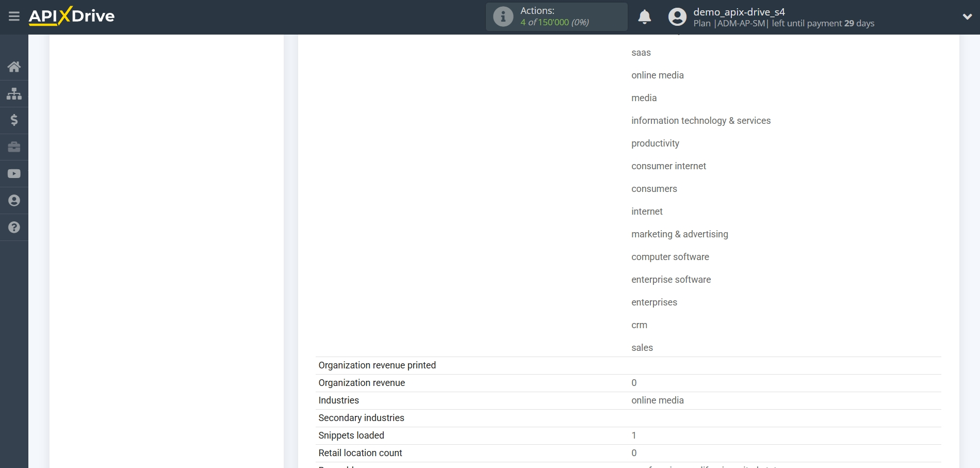The width and height of the screenshot is (980, 468).
Task: Open the connections scheme icon in sidebar
Action: (14, 93)
